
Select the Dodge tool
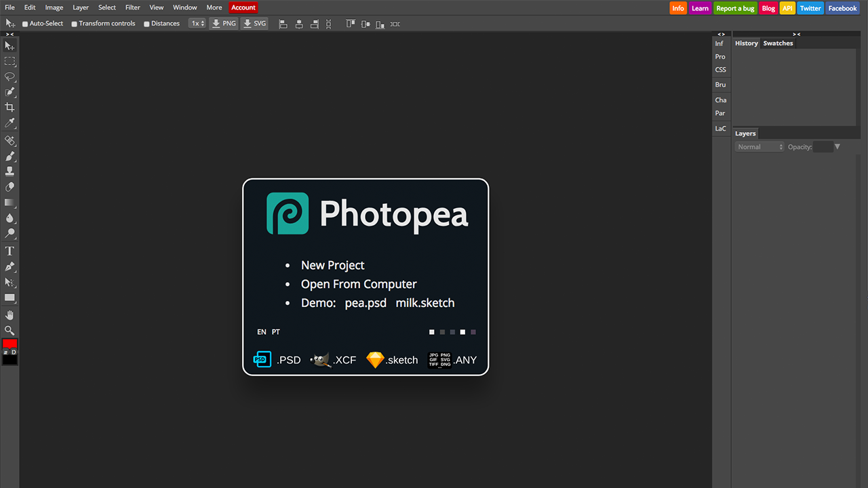click(x=9, y=234)
